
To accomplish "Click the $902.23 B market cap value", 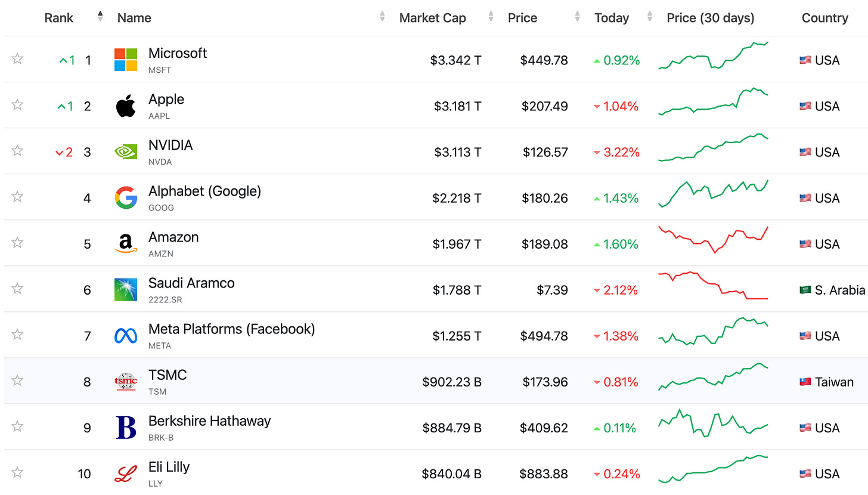I will click(452, 382).
